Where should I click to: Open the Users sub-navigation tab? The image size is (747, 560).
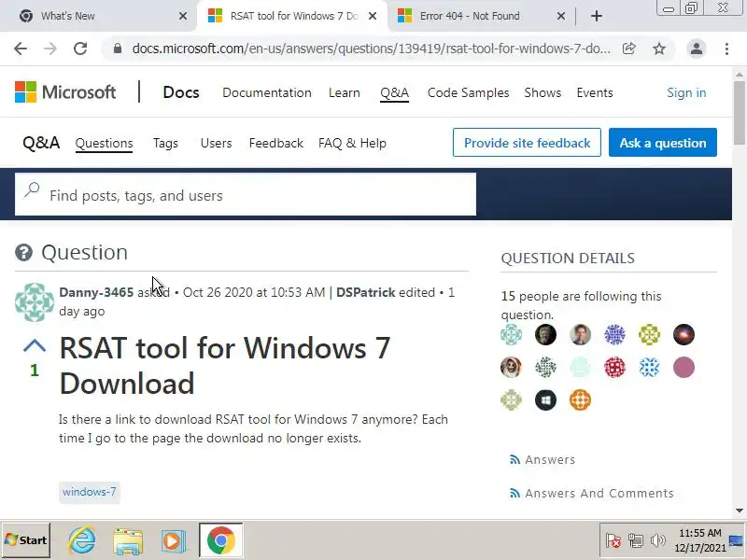pos(216,144)
